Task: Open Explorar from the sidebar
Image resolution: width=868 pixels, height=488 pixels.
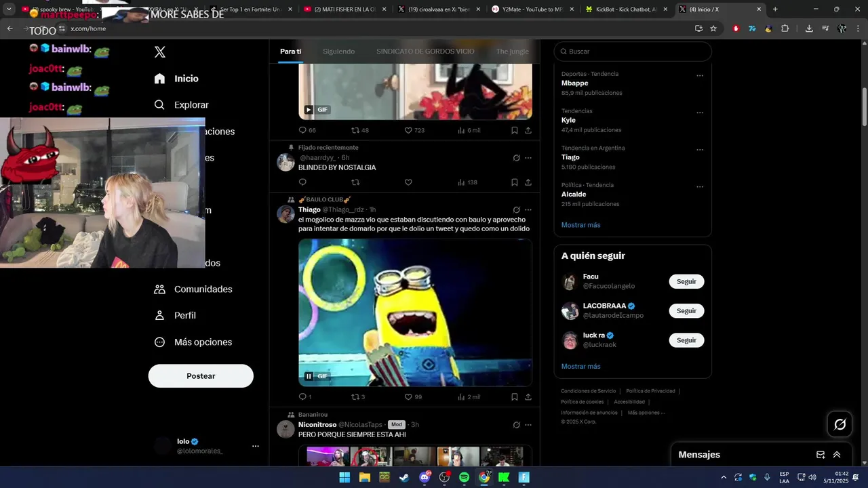Action: [182, 105]
